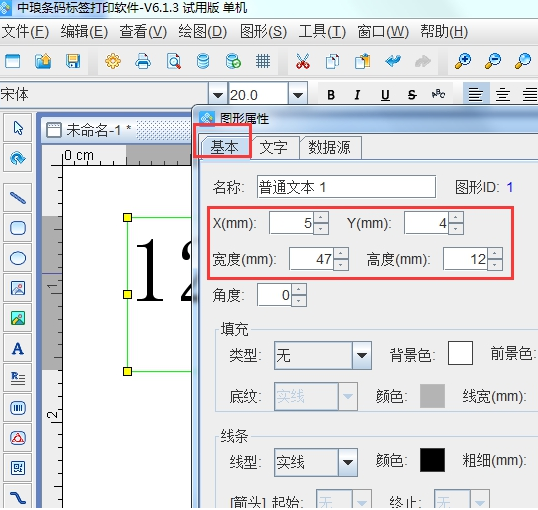Select the rounded rectangle tool
The image size is (538, 510).
[x=18, y=228]
